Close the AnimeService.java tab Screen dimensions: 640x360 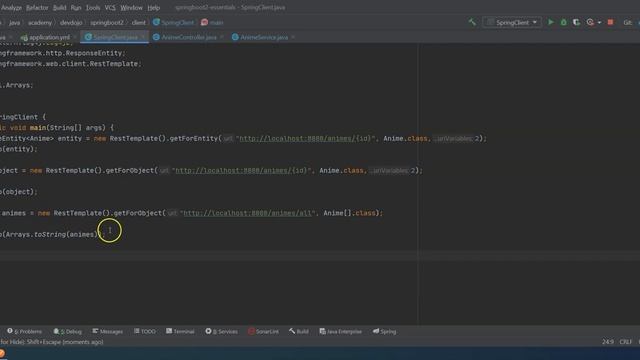(293, 37)
